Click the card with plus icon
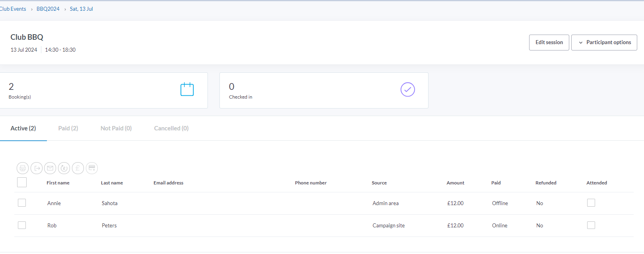The width and height of the screenshot is (644, 254). point(92,168)
